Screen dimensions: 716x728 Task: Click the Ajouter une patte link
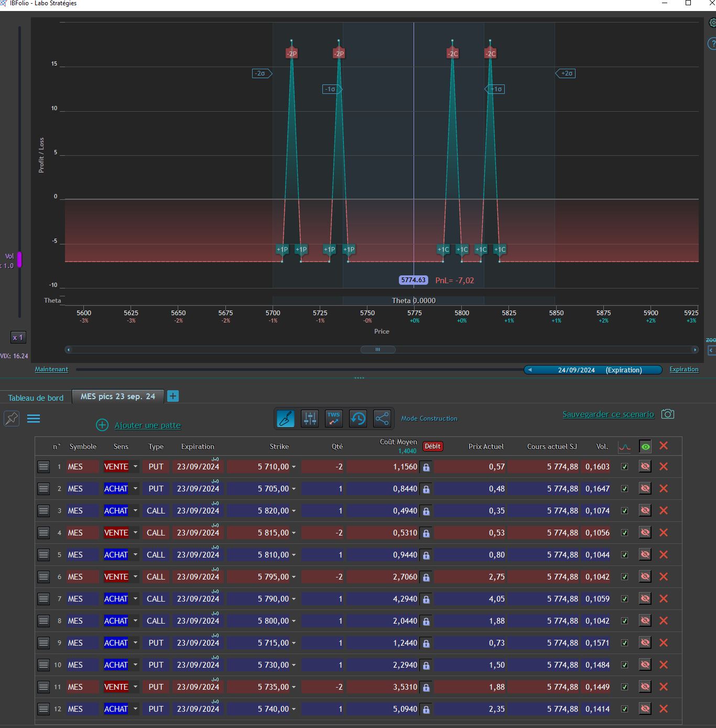[x=148, y=425]
